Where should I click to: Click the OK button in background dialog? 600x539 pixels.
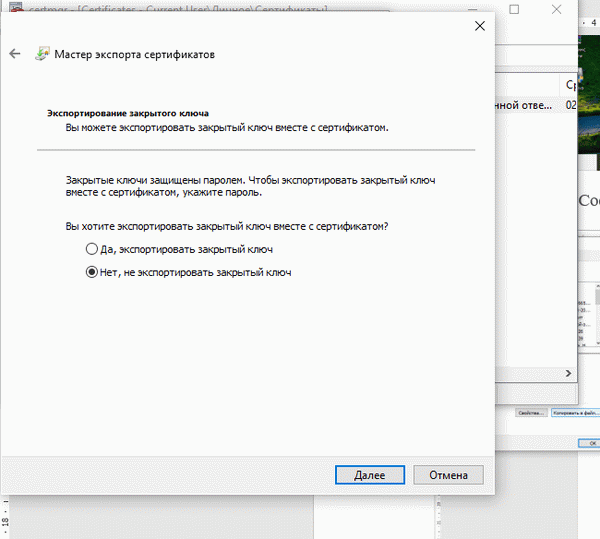tap(591, 443)
